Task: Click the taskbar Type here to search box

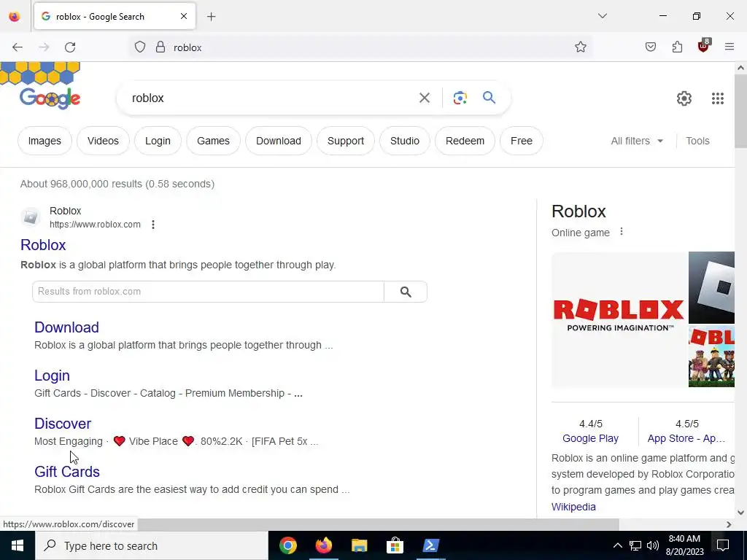Action: click(x=152, y=545)
